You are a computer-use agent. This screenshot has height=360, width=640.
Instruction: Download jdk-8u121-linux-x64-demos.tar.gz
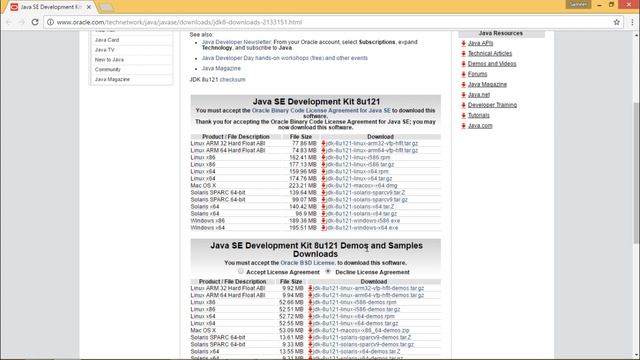click(x=356, y=323)
